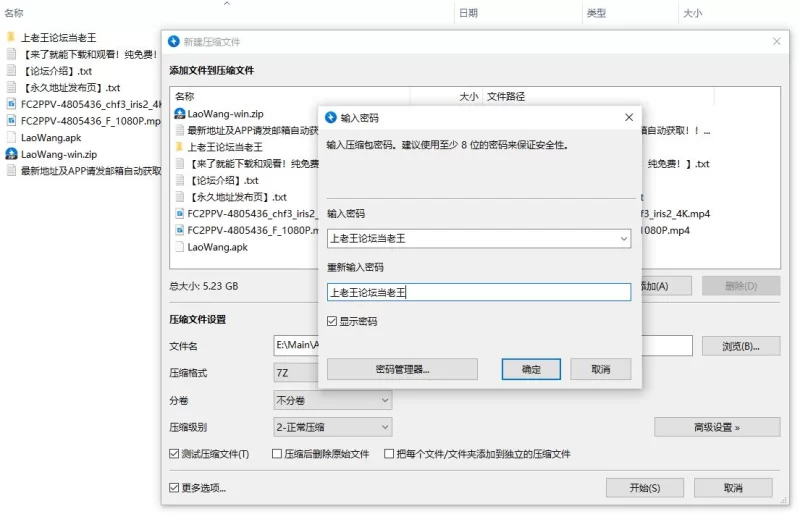Click the Bandizip icon in 新建压缩文件 title bar
800x522 pixels.
point(173,41)
